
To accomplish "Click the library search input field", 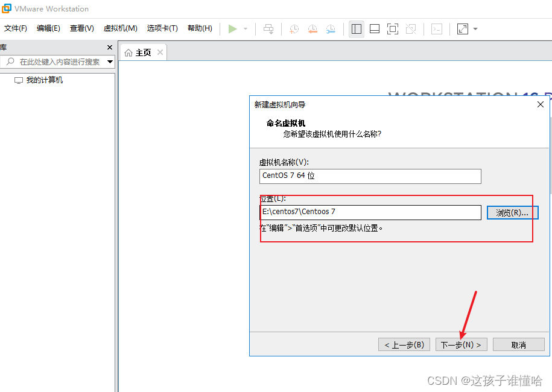I will coord(59,62).
